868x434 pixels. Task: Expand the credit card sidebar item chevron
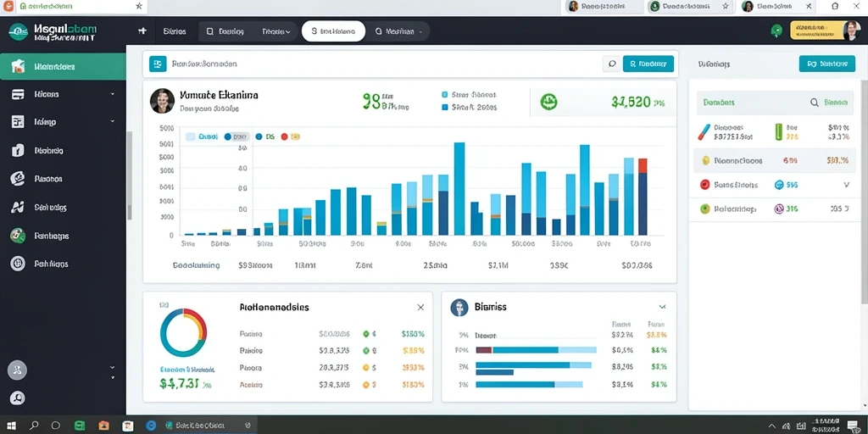[x=113, y=94]
